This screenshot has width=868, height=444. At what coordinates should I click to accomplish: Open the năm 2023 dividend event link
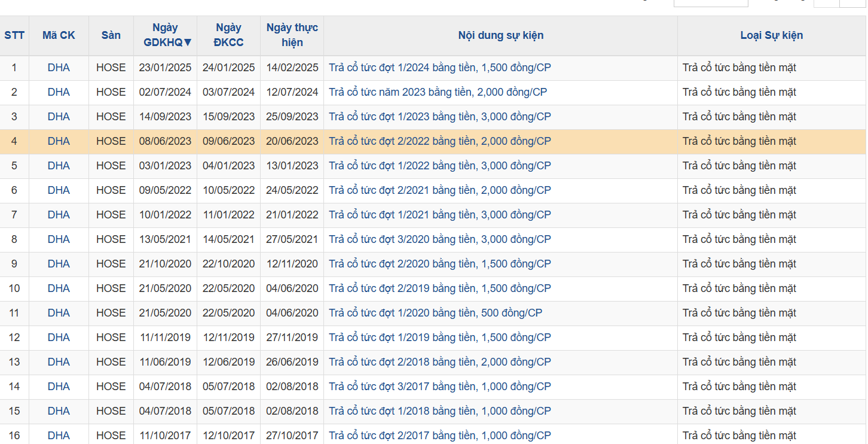click(438, 93)
